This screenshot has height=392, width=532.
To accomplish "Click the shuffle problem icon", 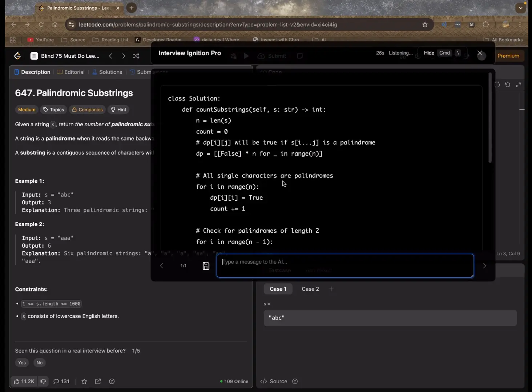I will tap(136, 56).
